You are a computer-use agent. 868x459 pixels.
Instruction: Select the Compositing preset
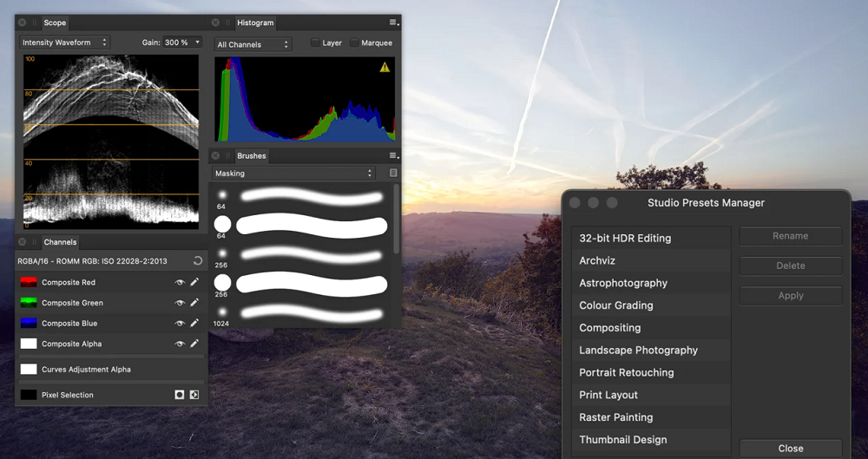(651, 328)
